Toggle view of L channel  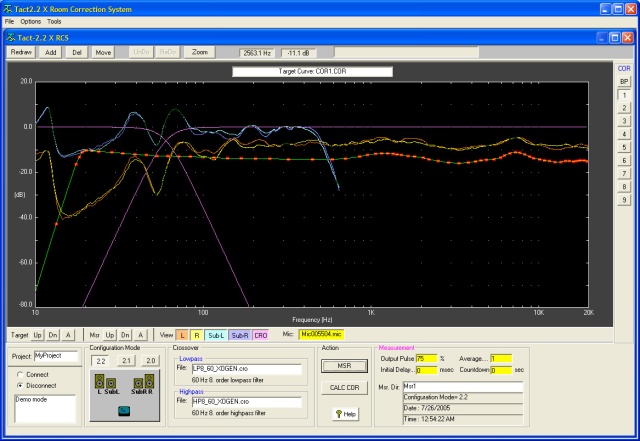coord(182,335)
